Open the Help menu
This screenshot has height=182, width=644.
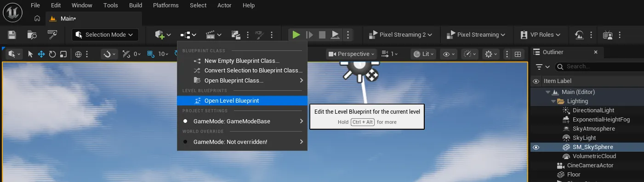(249, 5)
